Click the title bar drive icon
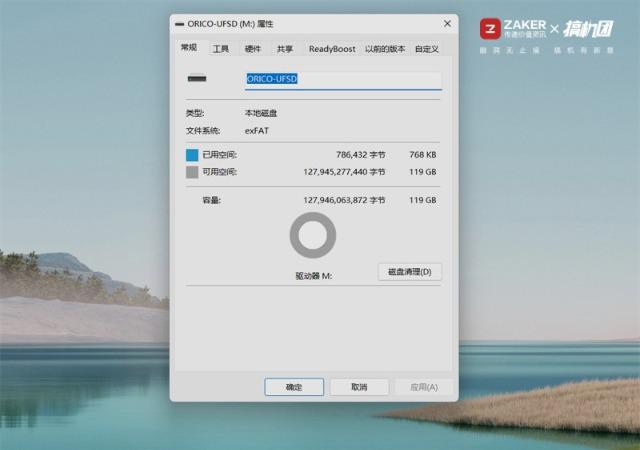Viewport: 640px width, 450px height. click(179, 24)
